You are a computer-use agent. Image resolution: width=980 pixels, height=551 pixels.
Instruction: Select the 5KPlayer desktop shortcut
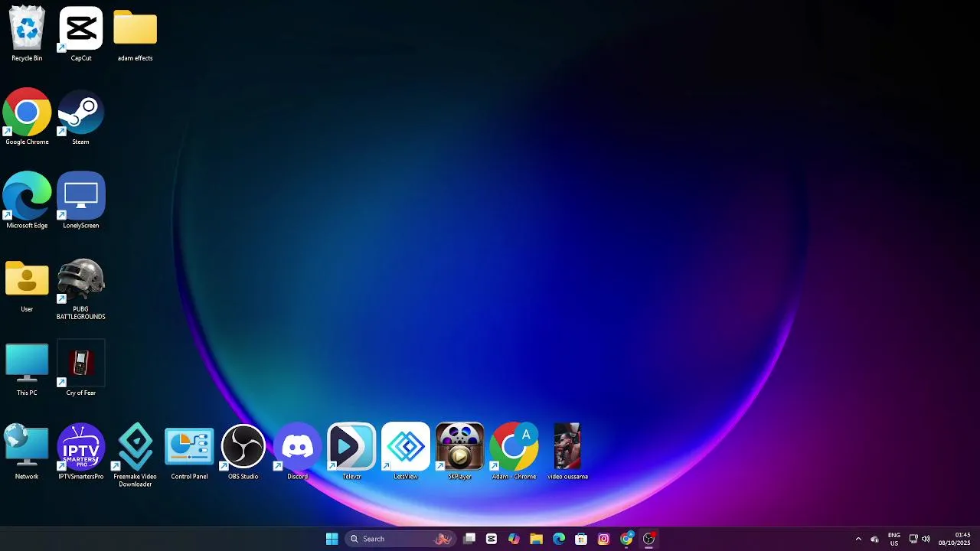(x=459, y=452)
